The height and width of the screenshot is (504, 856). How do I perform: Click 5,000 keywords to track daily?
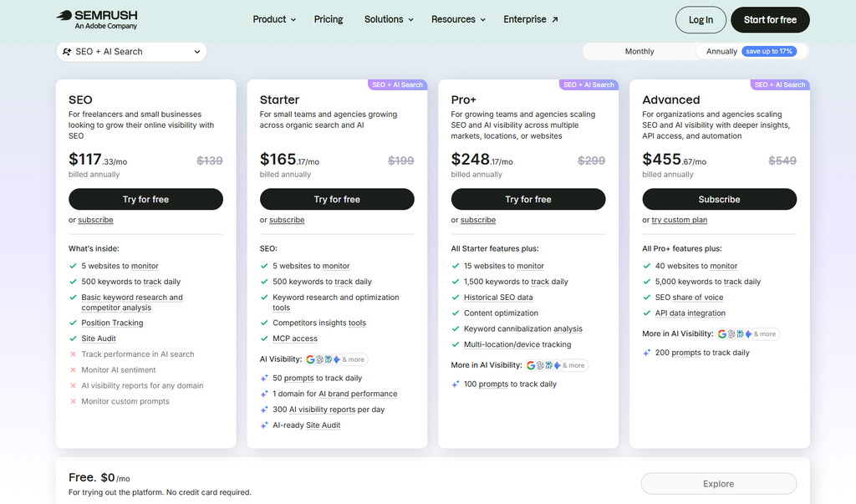click(707, 282)
